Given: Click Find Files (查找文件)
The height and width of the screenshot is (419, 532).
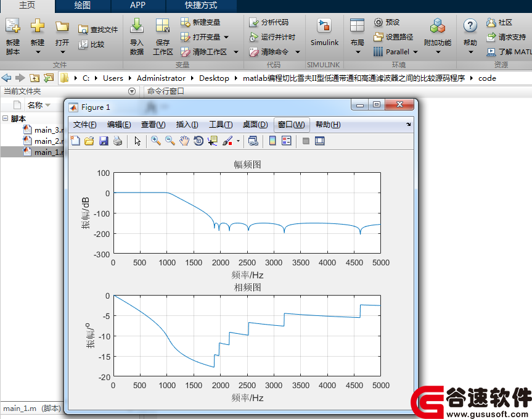Looking at the screenshot, I should pos(98,30).
